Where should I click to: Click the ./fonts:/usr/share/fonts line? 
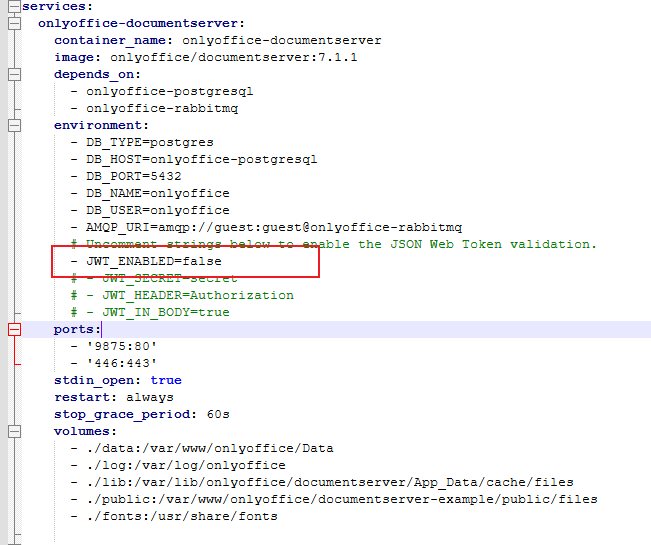174,517
